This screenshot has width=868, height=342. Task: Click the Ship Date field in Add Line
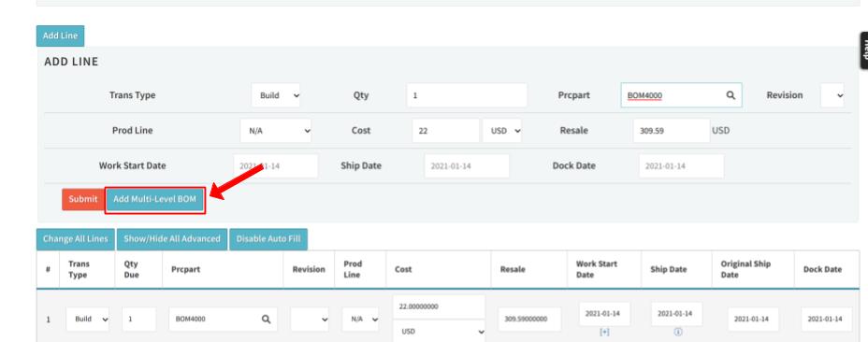tap(467, 166)
